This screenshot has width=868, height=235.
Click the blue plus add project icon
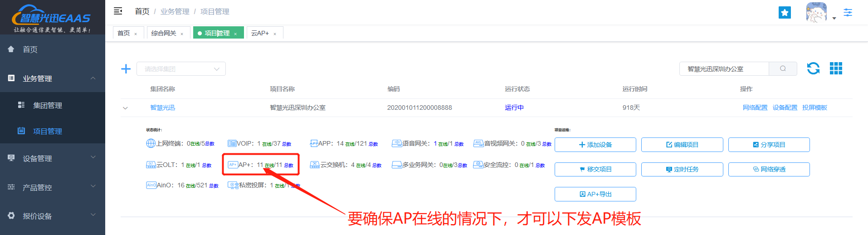pyautogui.click(x=126, y=69)
